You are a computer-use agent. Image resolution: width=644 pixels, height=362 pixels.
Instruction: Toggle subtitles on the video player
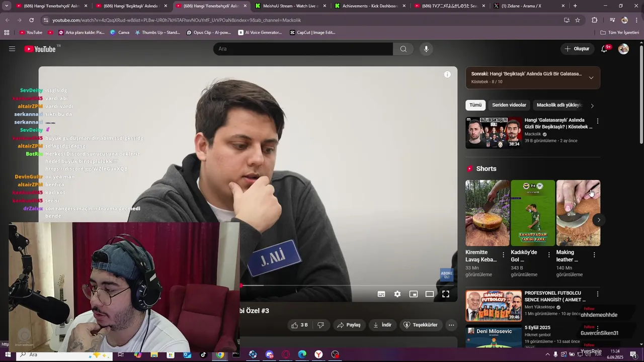(381, 294)
